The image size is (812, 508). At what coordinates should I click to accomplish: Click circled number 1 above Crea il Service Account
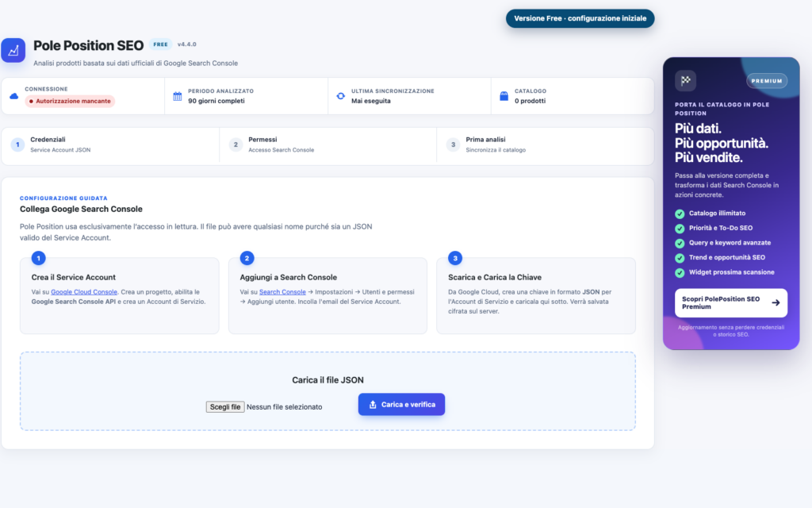(x=38, y=258)
